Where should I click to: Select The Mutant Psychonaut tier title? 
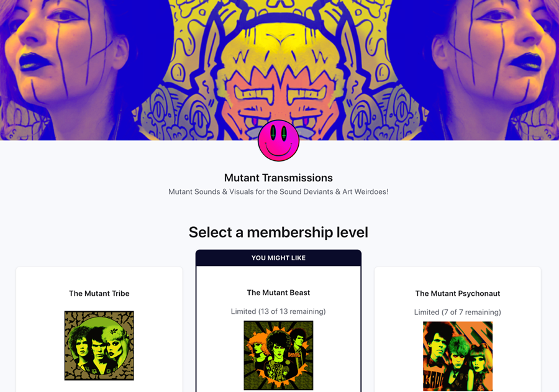pos(458,294)
